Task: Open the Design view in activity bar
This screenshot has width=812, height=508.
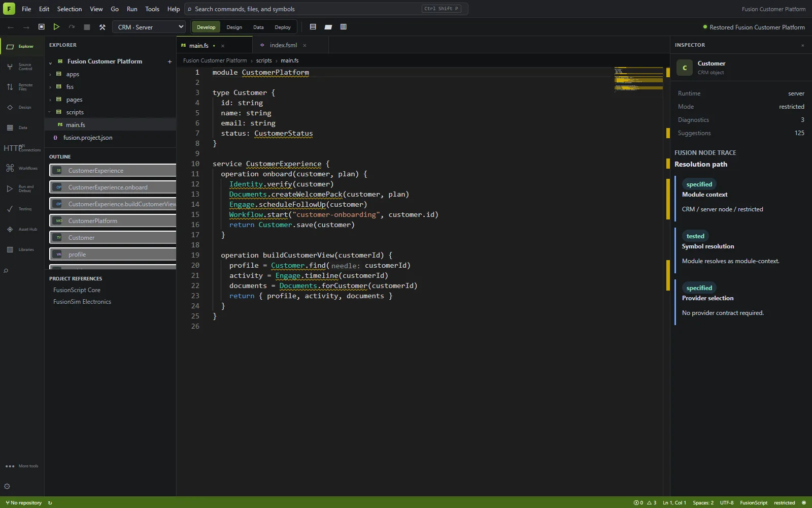Action: coord(22,108)
